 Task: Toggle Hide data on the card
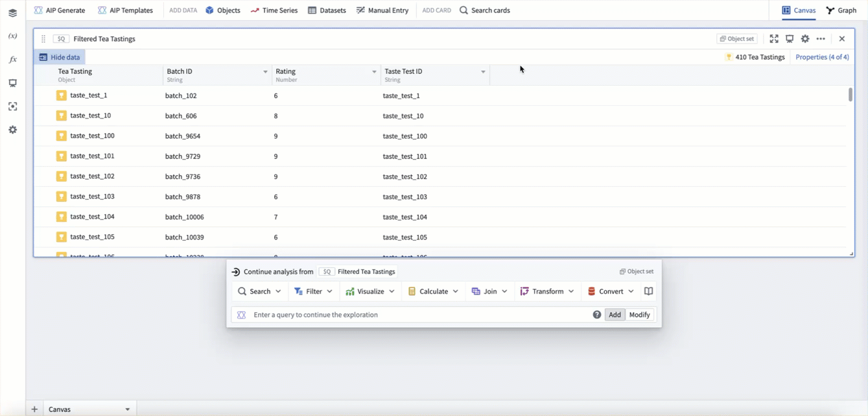pyautogui.click(x=60, y=57)
